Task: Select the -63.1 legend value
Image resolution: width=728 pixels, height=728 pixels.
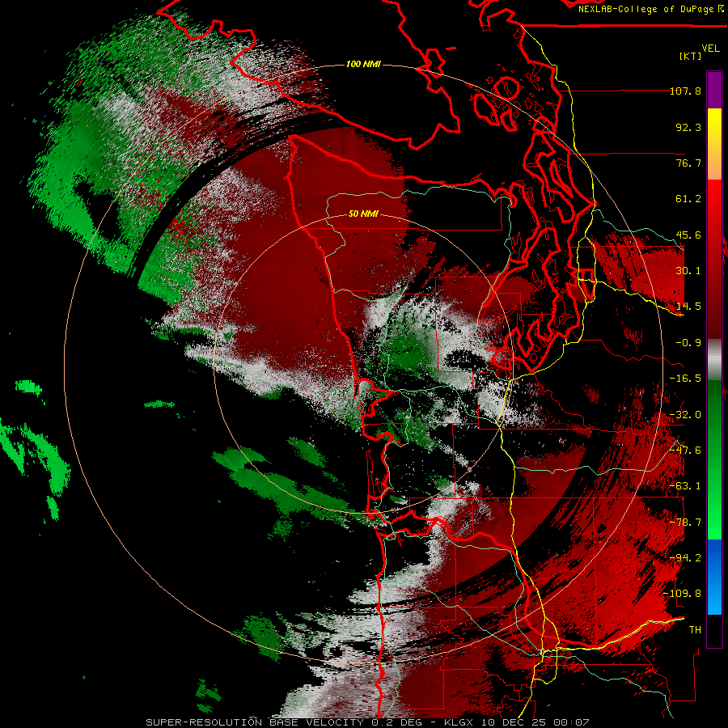Action: click(685, 486)
